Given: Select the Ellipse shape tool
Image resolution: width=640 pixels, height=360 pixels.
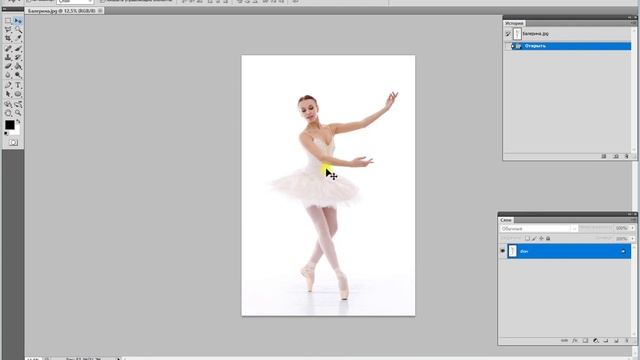Looking at the screenshot, I should (18, 94).
